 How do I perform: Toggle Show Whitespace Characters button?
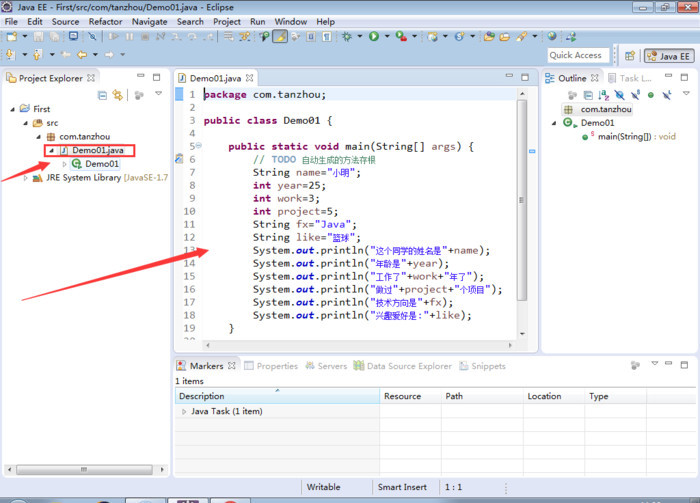(x=327, y=37)
